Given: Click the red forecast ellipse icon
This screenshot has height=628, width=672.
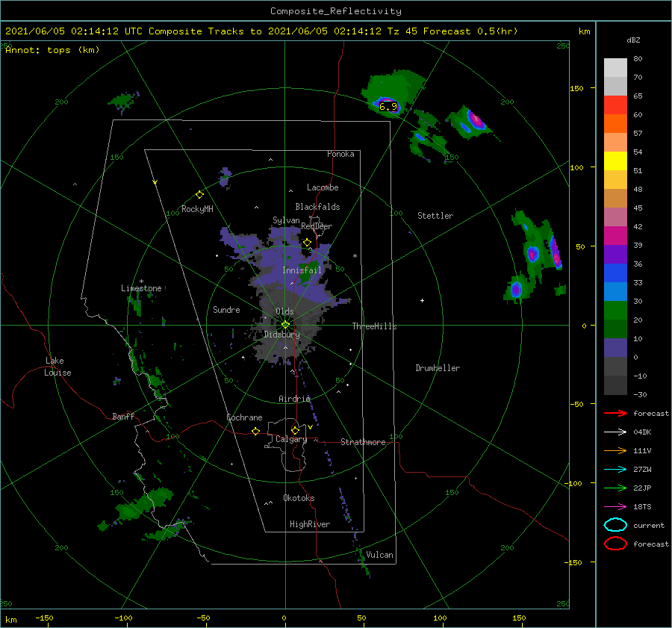Looking at the screenshot, I should pos(615,544).
